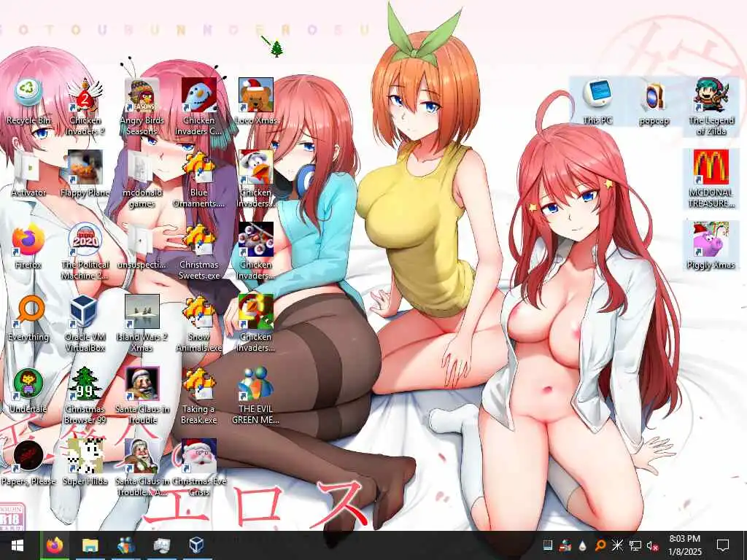Click the Everything magnifier tray icon
The width and height of the screenshot is (747, 560).
point(600,545)
